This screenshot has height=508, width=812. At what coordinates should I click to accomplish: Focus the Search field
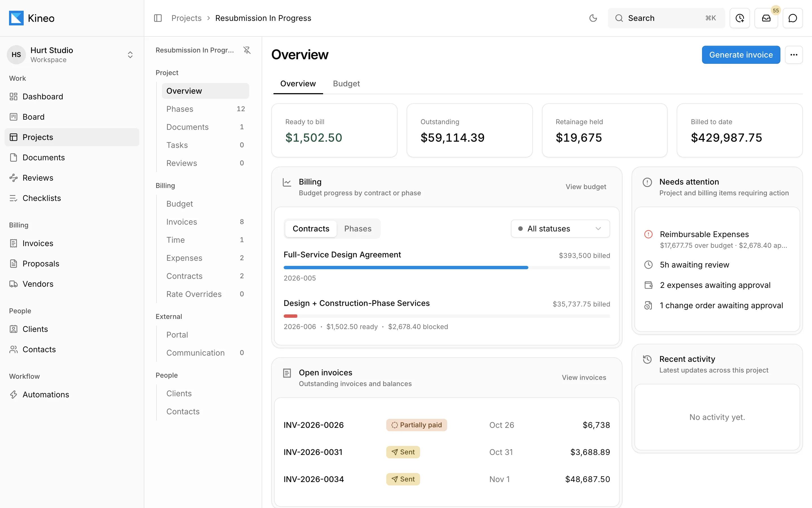pyautogui.click(x=666, y=18)
